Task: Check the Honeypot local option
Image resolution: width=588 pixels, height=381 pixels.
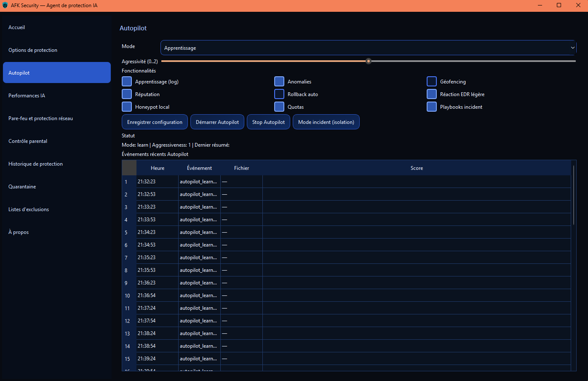Action: (x=127, y=107)
